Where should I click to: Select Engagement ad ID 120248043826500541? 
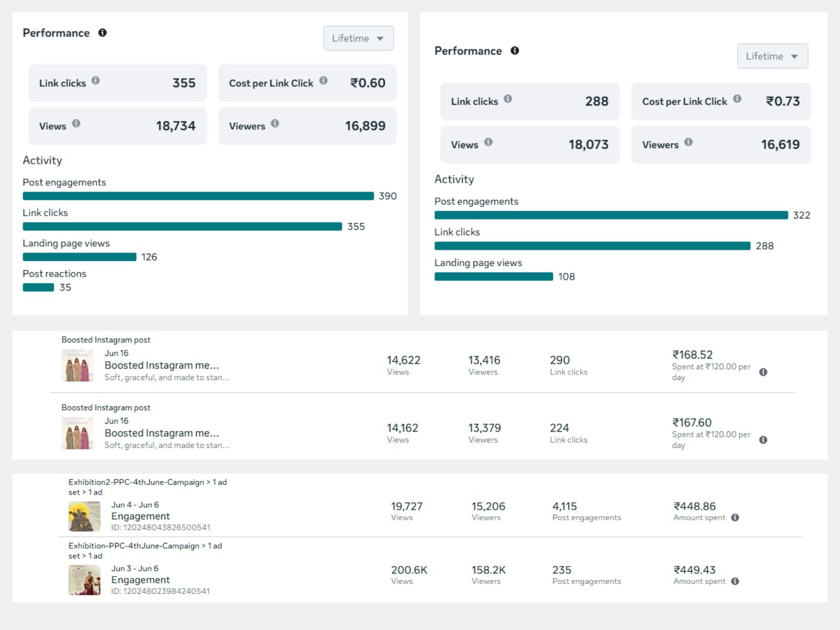(161, 528)
